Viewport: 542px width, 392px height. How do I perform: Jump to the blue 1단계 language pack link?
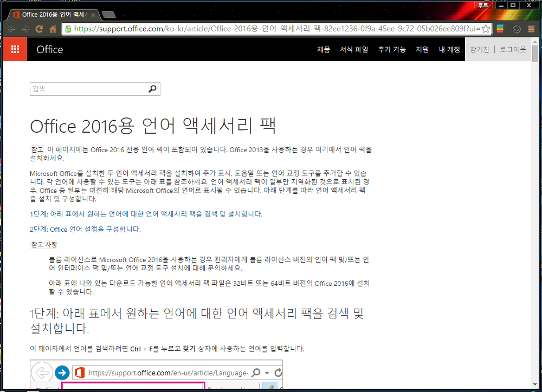146,214
